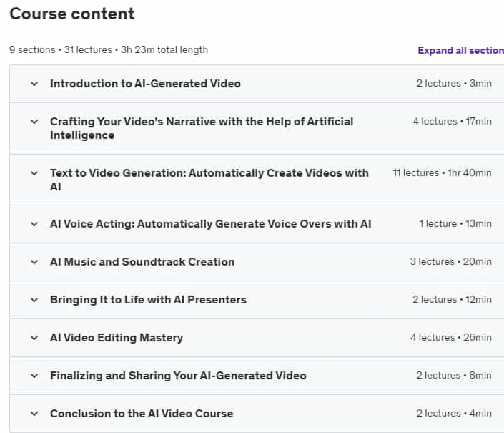Open Bringing It to Life with AI Presenters
The image size is (504, 433).
(x=148, y=300)
